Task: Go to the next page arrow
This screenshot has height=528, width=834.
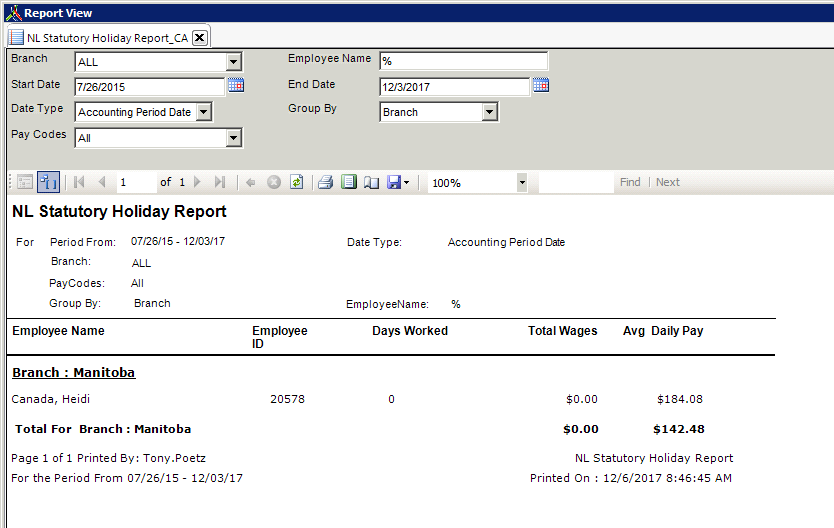Action: click(x=197, y=182)
